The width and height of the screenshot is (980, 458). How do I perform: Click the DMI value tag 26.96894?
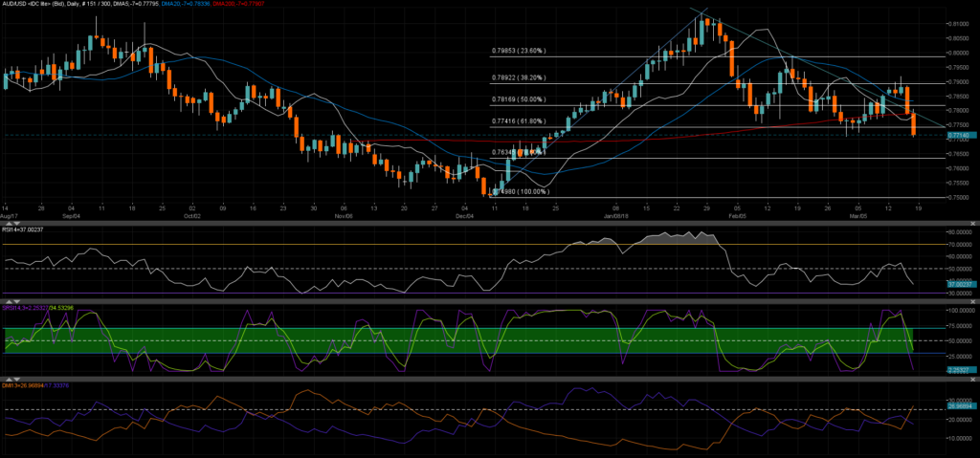coord(963,405)
